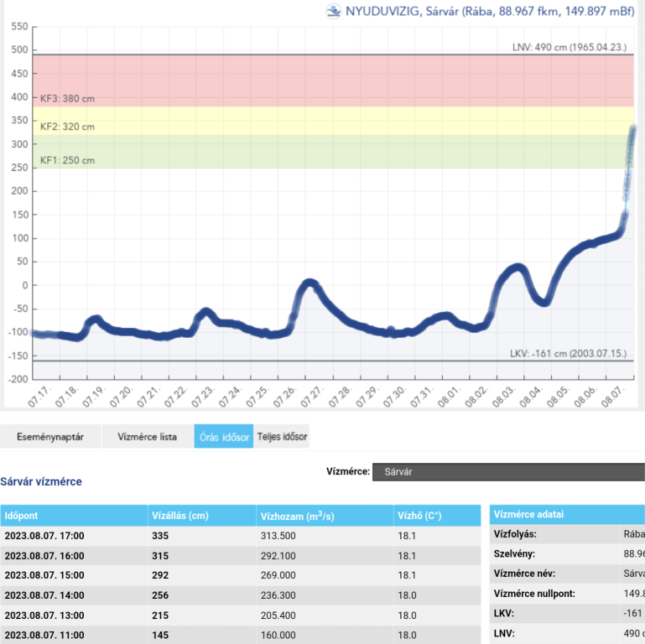Image resolution: width=645 pixels, height=644 pixels.
Task: Select the 2023.08.07. 14:00 row timestamp
Action: [44, 595]
